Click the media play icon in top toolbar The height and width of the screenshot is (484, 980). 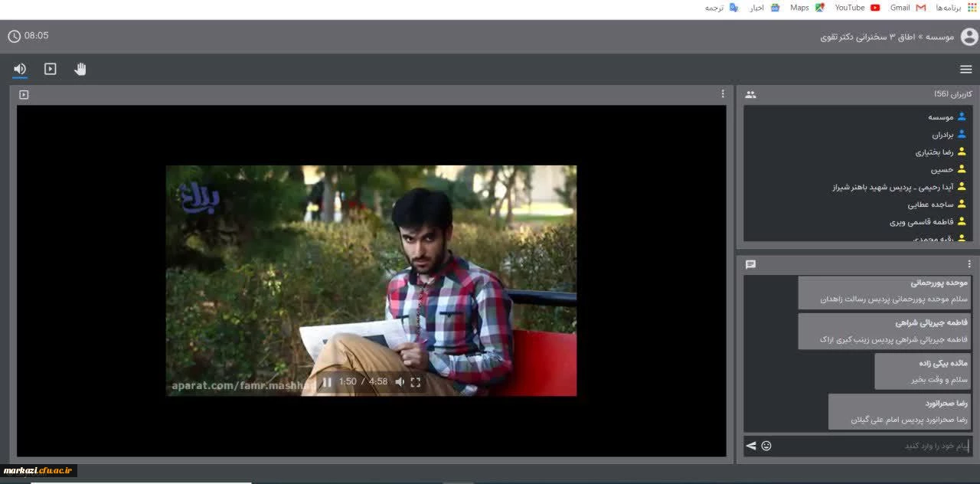(51, 69)
